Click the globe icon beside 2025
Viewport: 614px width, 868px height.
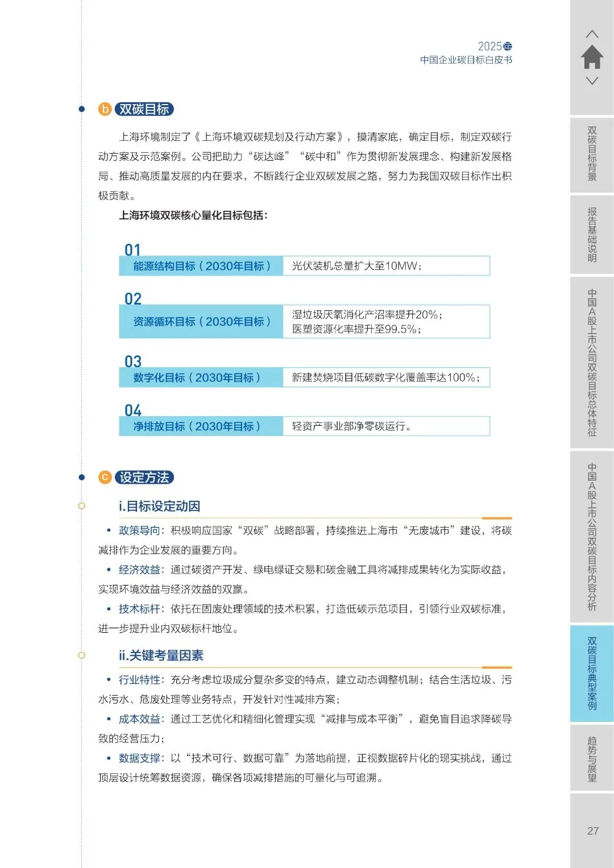[x=508, y=46]
